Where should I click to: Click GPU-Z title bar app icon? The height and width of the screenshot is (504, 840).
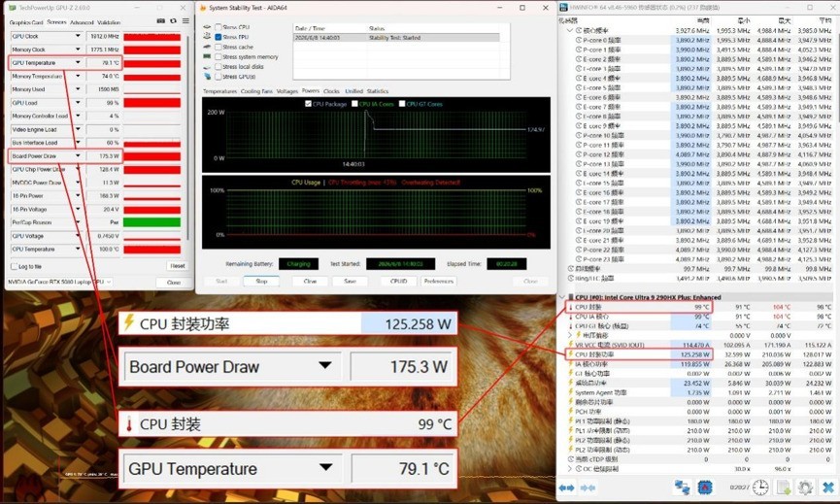click(13, 8)
